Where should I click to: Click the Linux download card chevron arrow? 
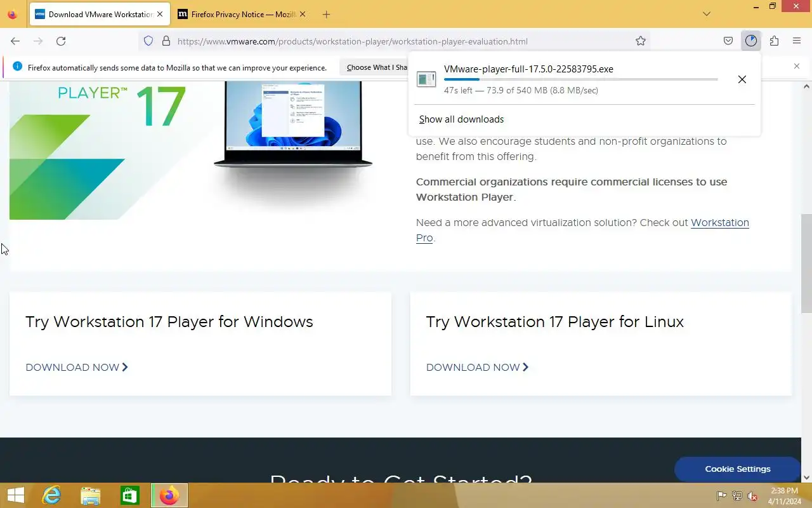(525, 367)
